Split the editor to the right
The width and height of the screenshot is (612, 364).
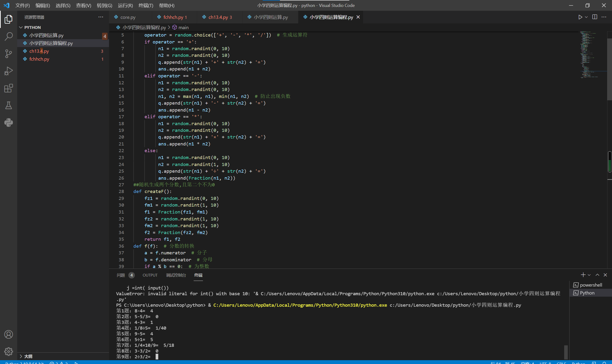pos(595,17)
